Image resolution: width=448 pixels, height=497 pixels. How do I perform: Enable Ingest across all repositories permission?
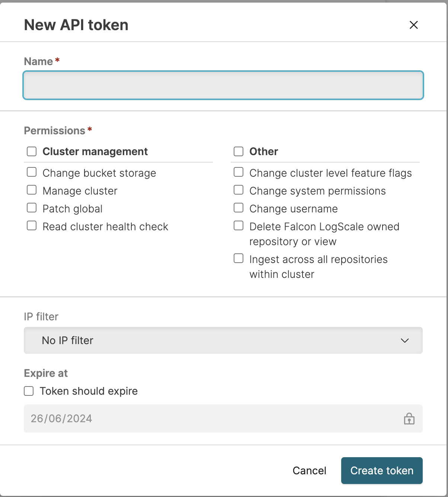239,259
